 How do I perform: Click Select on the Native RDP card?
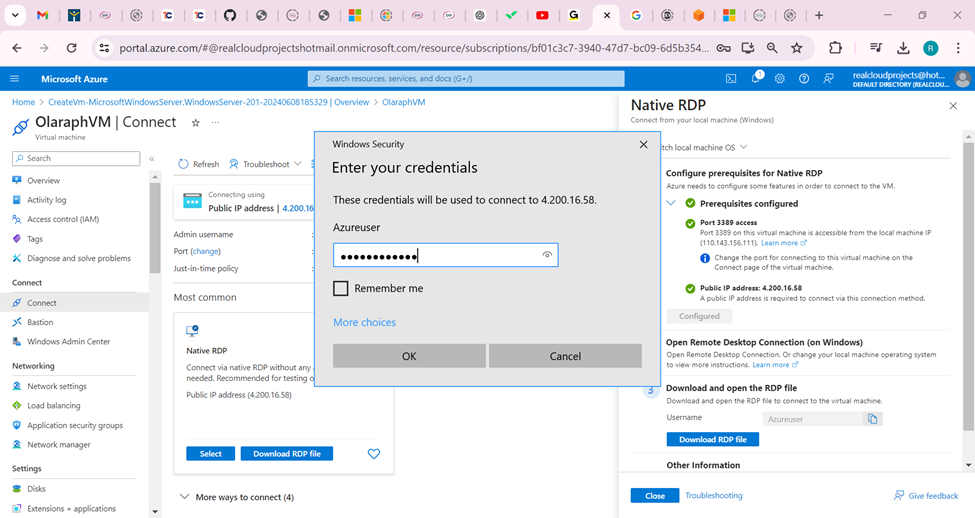pyautogui.click(x=211, y=454)
